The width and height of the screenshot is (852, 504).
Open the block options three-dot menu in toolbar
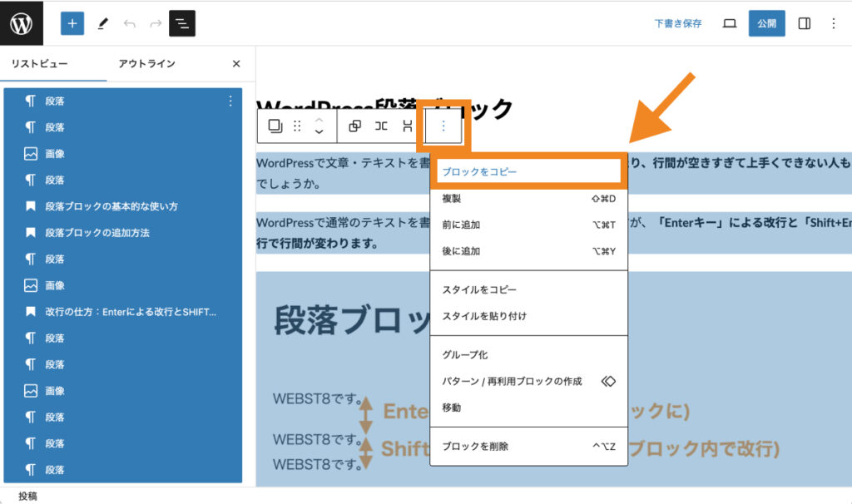[x=443, y=127]
